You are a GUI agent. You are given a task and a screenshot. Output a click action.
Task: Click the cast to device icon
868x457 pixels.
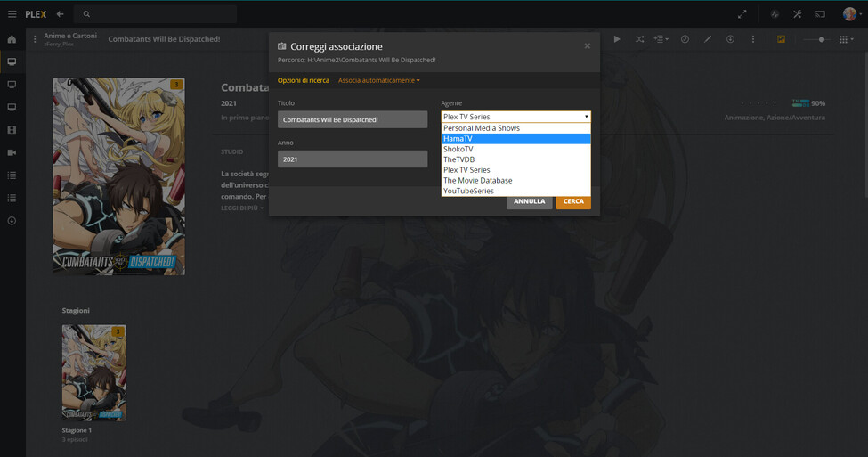[821, 14]
